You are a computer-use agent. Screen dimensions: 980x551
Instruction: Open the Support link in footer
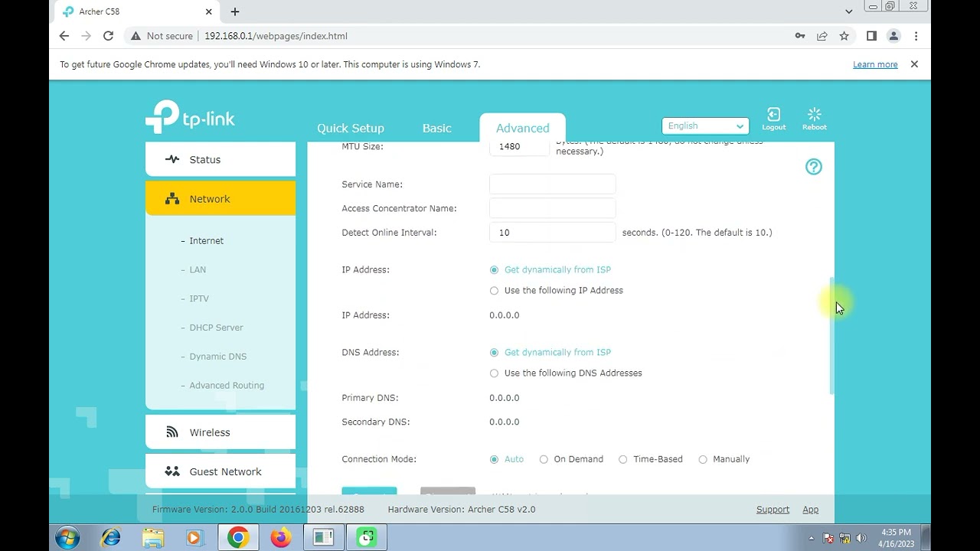click(x=773, y=510)
